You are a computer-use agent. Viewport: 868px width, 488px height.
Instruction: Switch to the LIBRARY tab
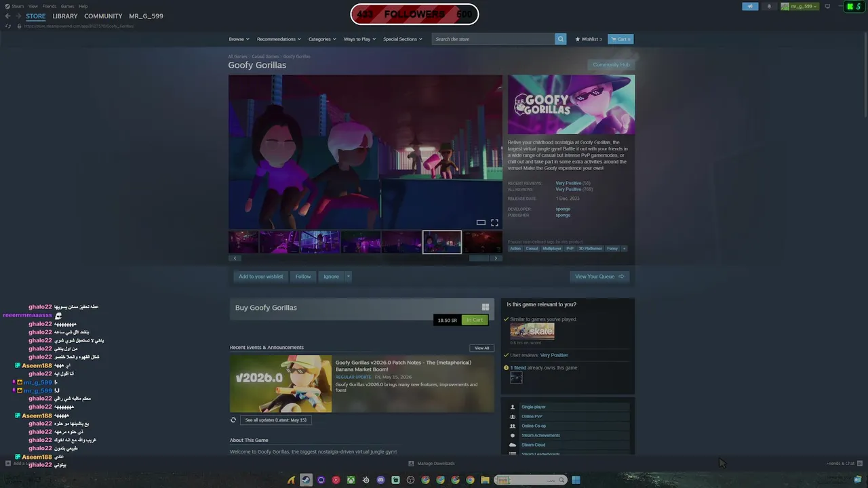[65, 16]
